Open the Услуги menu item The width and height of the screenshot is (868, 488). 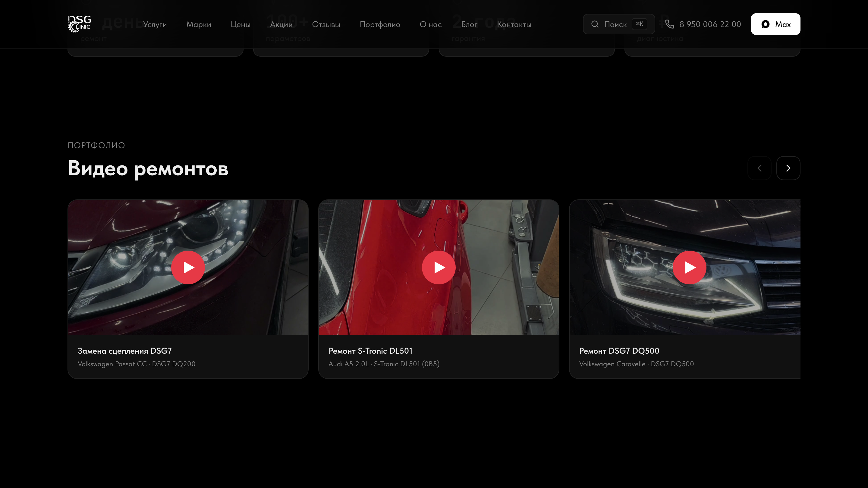pos(155,24)
